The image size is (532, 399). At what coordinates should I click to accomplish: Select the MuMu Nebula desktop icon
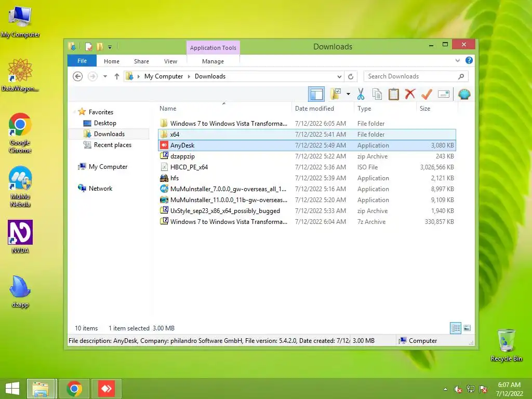click(x=20, y=187)
